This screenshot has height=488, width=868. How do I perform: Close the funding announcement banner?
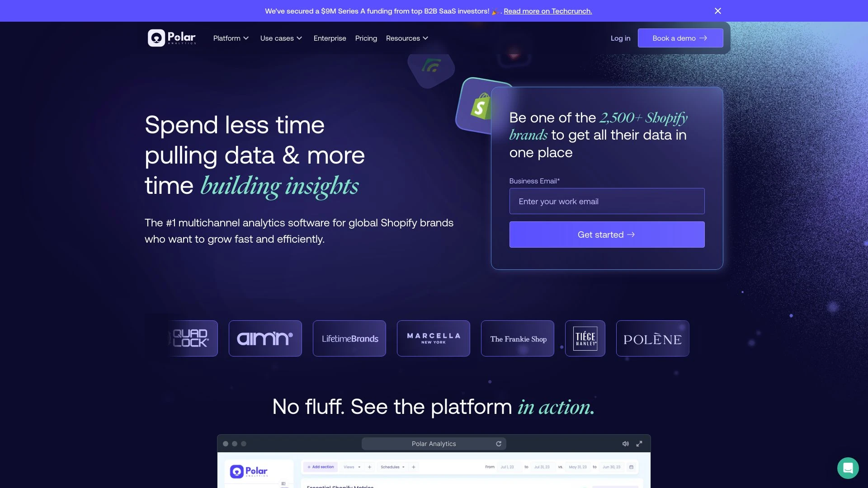(718, 11)
